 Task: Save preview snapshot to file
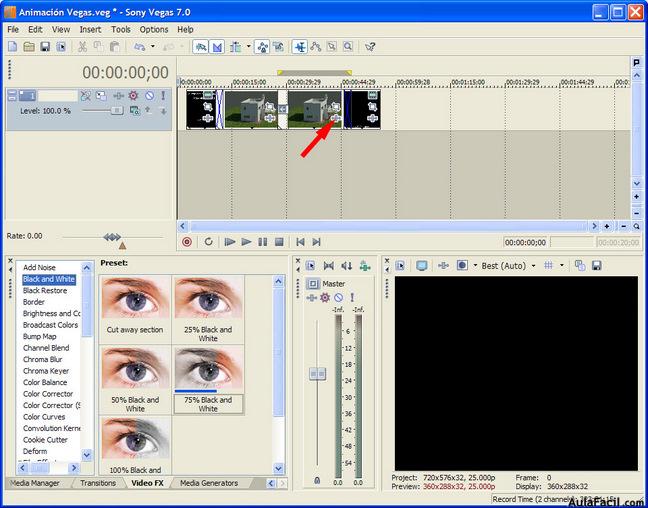[596, 265]
